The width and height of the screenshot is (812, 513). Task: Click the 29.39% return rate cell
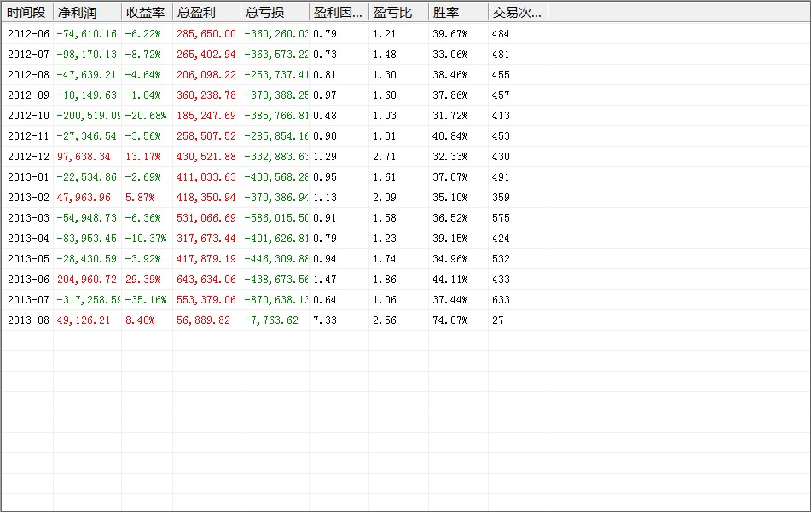click(142, 280)
